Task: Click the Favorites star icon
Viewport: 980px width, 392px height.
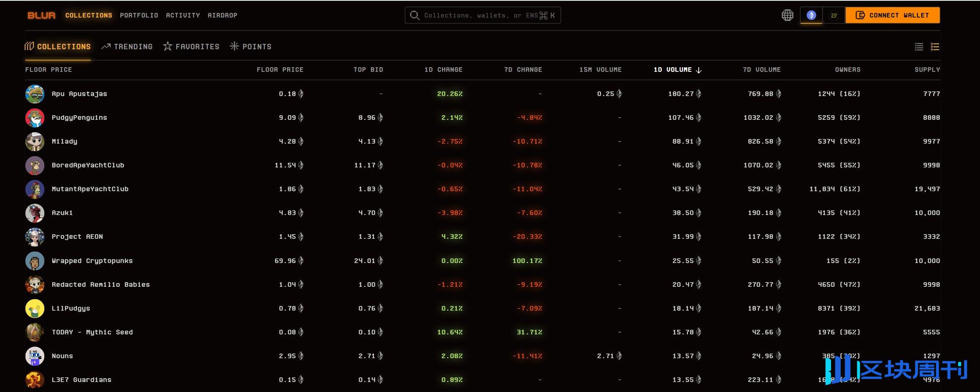Action: click(167, 46)
